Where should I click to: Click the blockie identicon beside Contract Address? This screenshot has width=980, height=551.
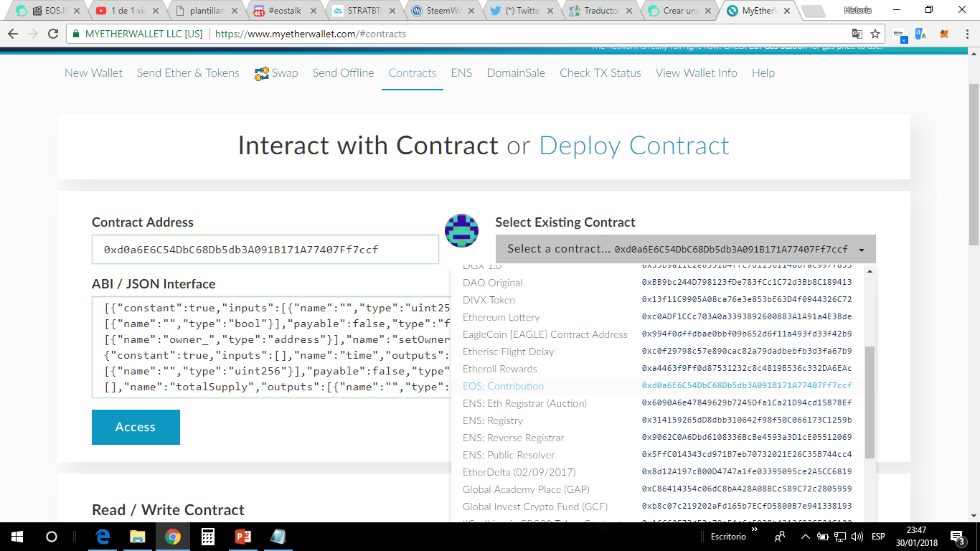point(461,230)
